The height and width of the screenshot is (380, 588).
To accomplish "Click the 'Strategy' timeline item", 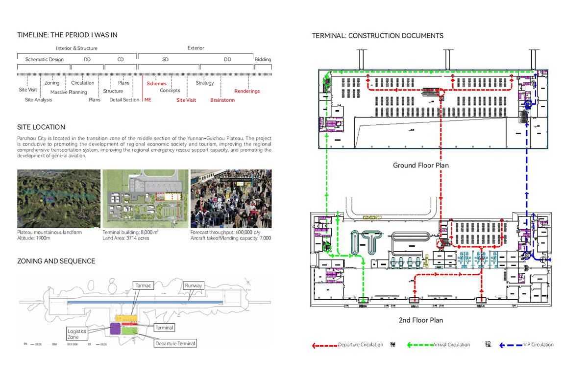I will tap(205, 83).
